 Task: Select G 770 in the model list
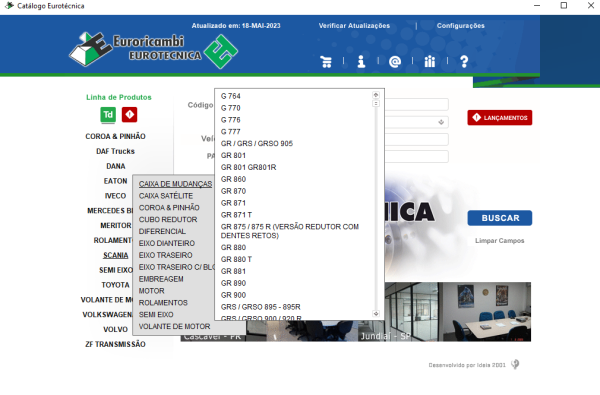tap(230, 108)
